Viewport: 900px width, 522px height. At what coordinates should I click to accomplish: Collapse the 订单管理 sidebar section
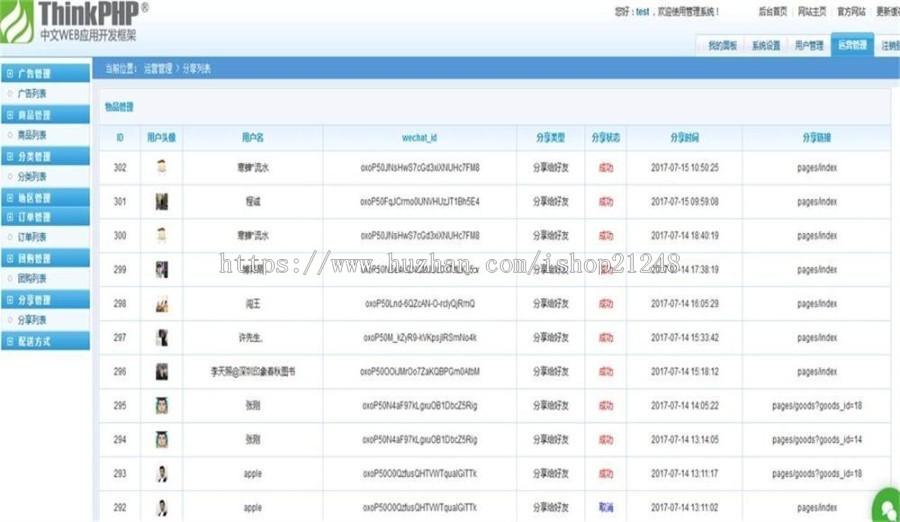(x=10, y=217)
